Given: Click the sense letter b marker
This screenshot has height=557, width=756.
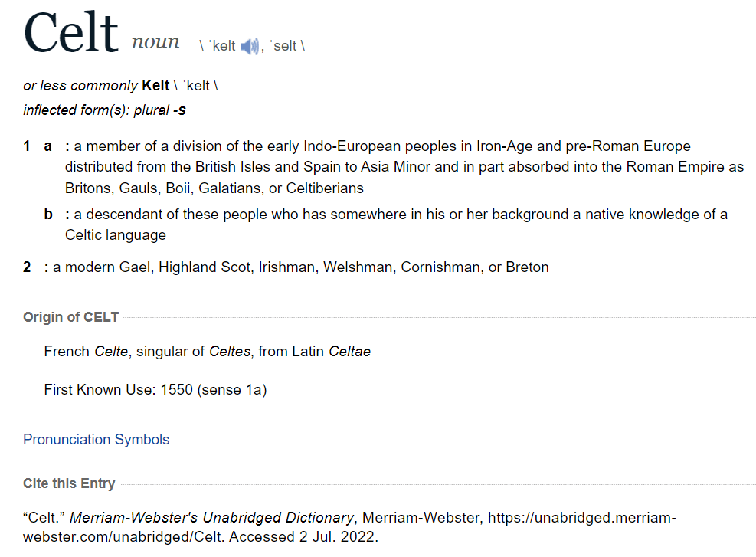Looking at the screenshot, I should [x=48, y=214].
